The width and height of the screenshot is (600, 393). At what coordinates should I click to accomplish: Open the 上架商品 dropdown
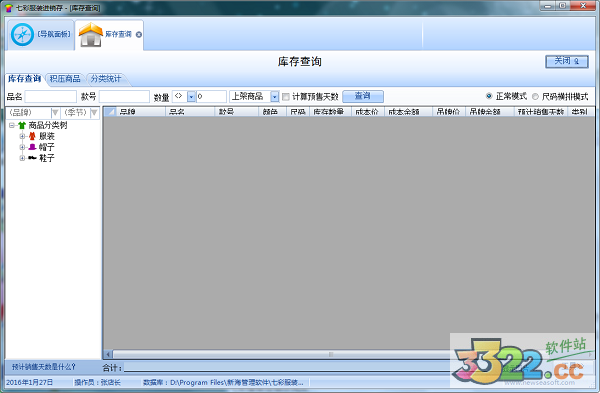click(x=274, y=97)
